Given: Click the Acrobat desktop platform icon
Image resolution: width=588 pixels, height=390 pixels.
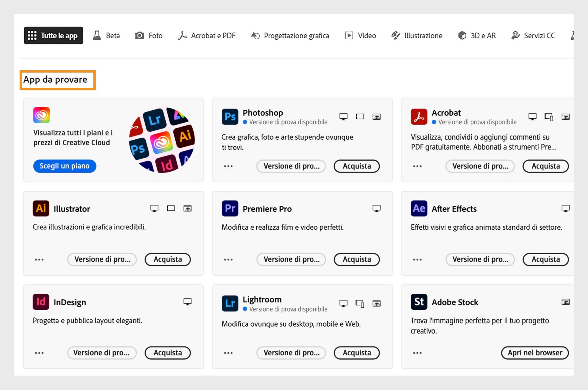Looking at the screenshot, I should pos(532,117).
